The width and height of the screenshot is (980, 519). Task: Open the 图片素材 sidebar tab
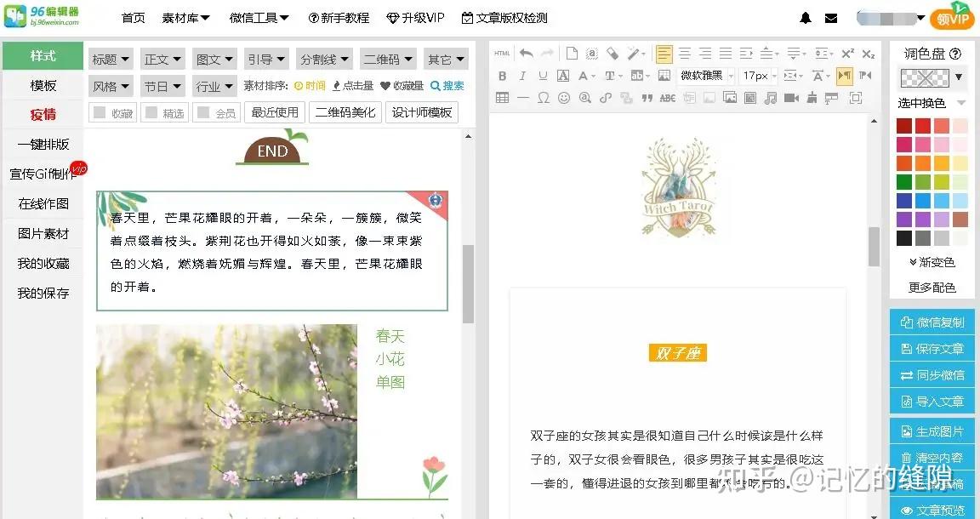click(x=43, y=233)
